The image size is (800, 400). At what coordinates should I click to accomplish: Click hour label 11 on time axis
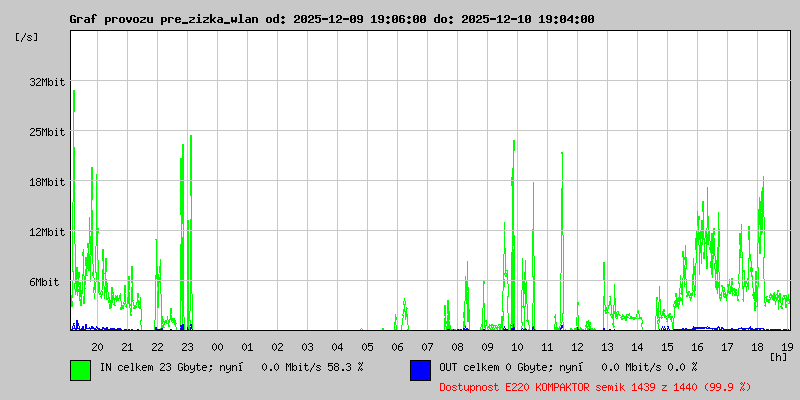point(547,347)
